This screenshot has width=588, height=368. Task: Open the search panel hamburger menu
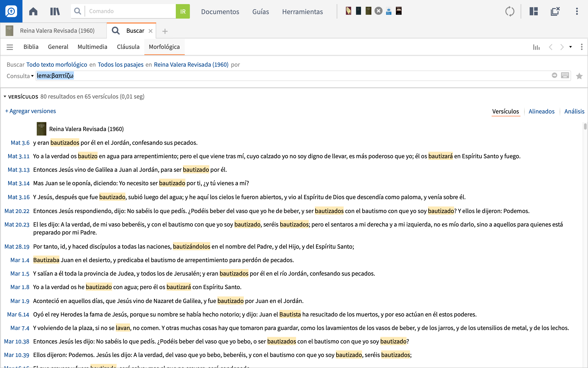(10, 47)
